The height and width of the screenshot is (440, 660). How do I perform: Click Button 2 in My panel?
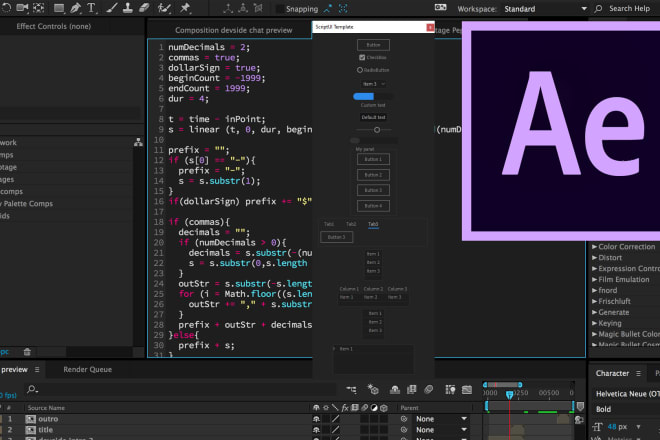[373, 175]
